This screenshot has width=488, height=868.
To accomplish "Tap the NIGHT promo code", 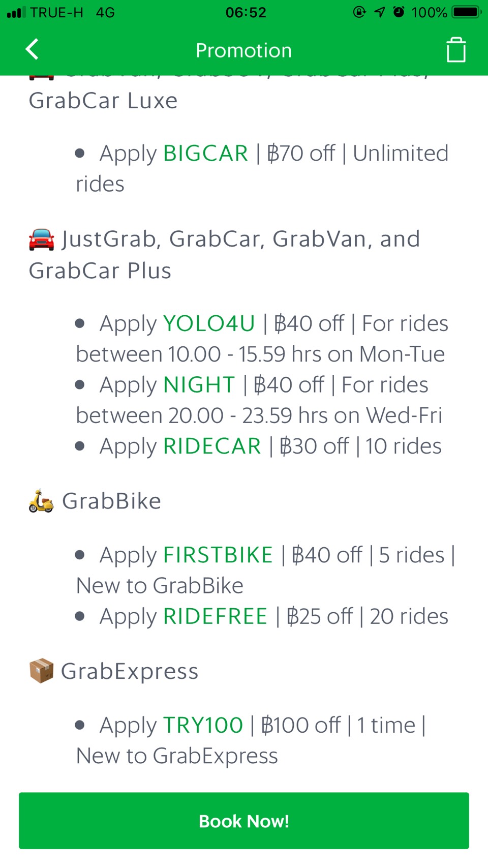I will pos(199,385).
